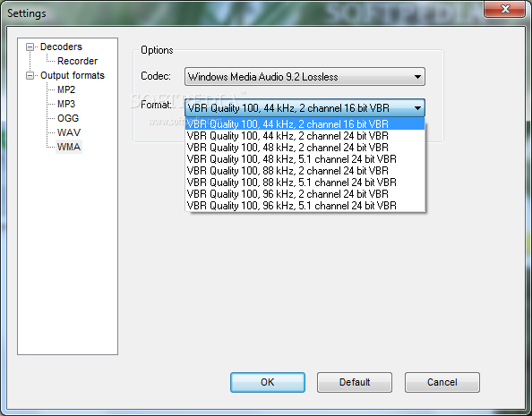Collapse the Output formats tree node
Image resolution: width=532 pixels, height=416 pixels.
point(30,75)
